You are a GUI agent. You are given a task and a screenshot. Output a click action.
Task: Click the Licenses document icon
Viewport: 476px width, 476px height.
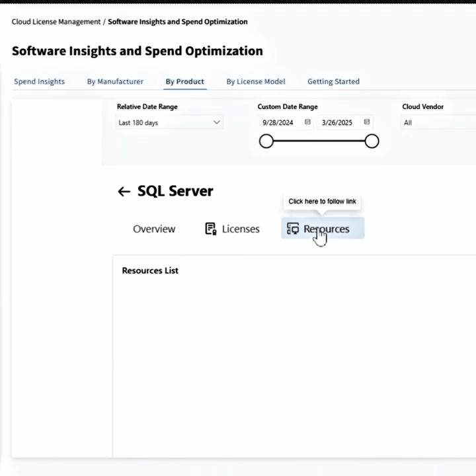[x=211, y=229]
